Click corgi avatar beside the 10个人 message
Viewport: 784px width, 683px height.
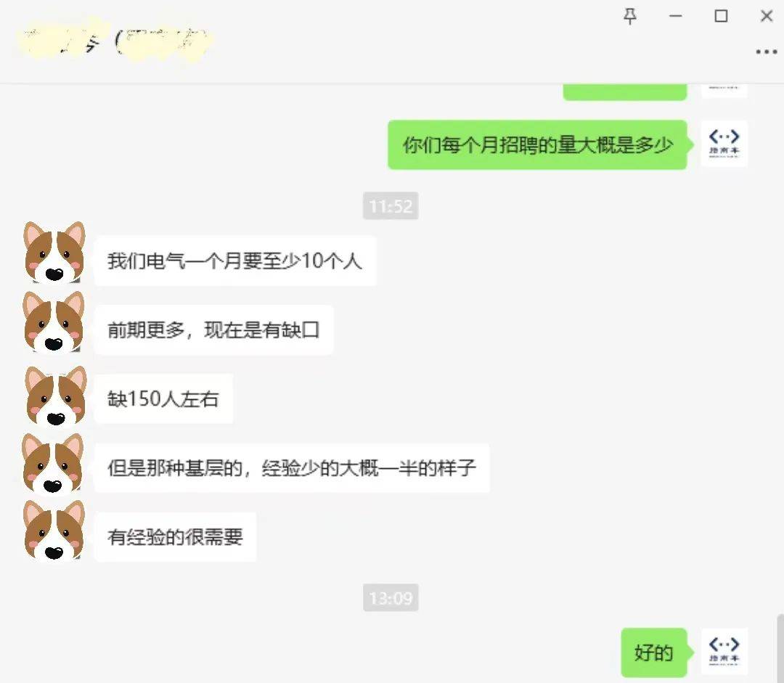point(54,253)
